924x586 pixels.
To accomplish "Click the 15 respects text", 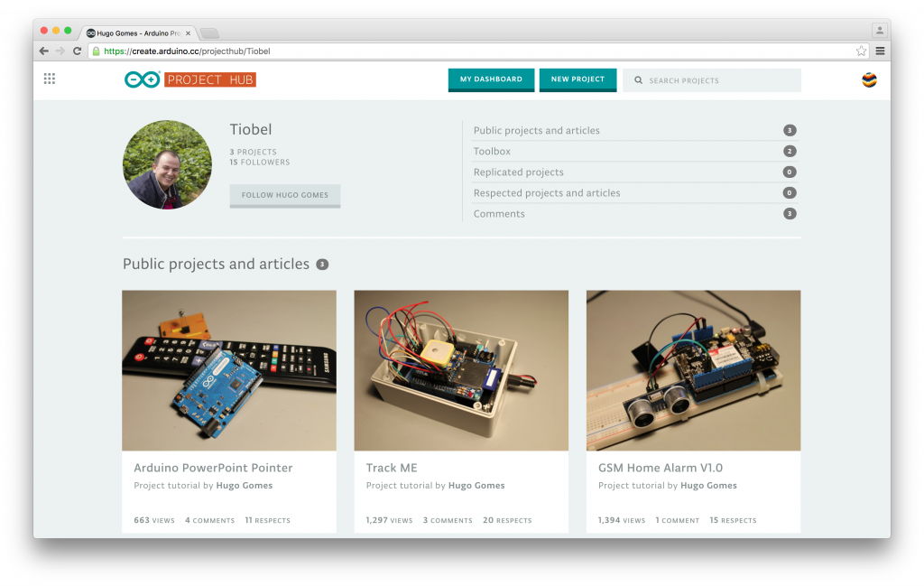I will [x=733, y=521].
